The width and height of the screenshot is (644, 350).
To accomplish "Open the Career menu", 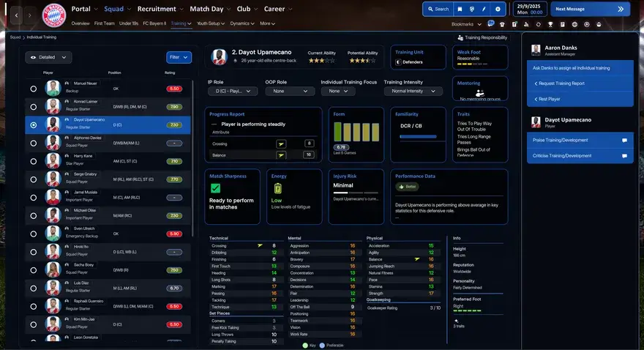I will (x=278, y=9).
